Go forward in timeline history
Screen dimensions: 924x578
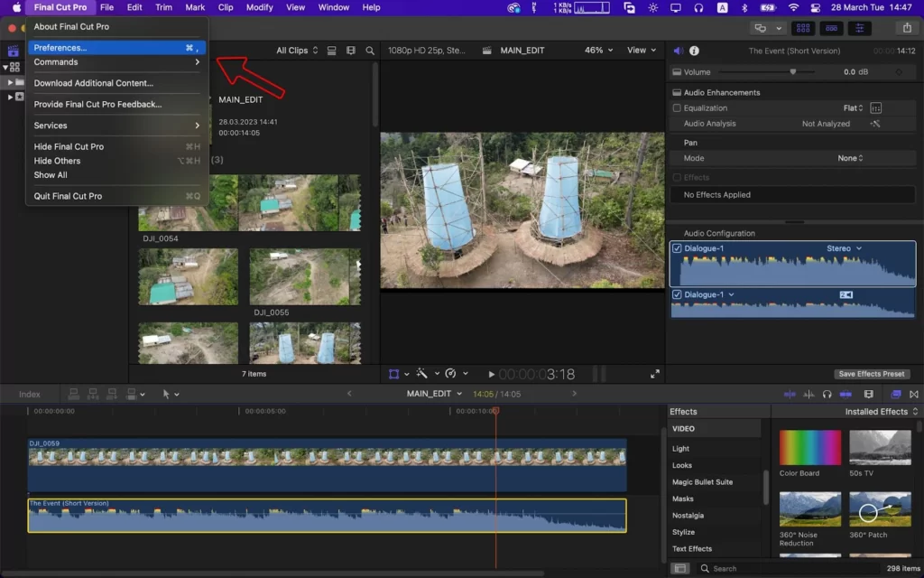(x=575, y=394)
